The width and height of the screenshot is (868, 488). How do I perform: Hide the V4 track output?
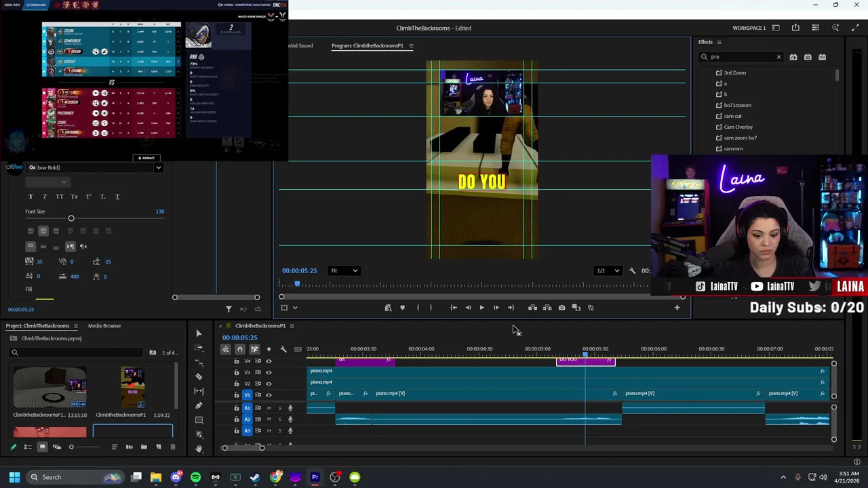[269, 361]
